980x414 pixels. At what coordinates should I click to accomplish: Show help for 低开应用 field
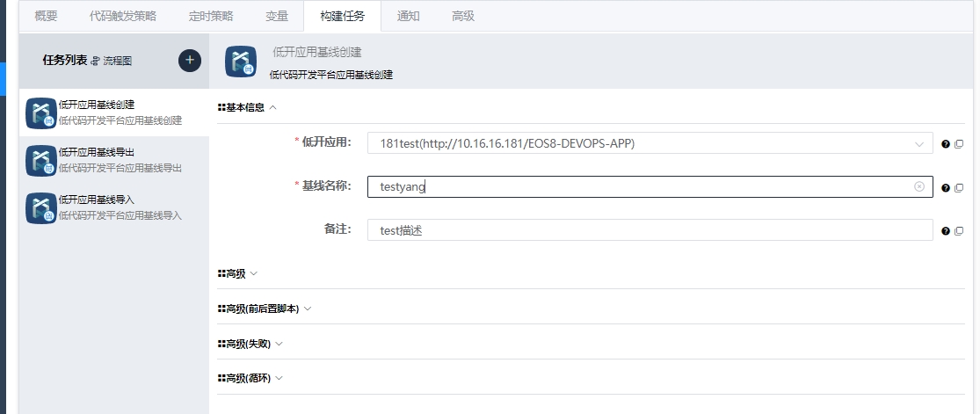pyautogui.click(x=946, y=144)
